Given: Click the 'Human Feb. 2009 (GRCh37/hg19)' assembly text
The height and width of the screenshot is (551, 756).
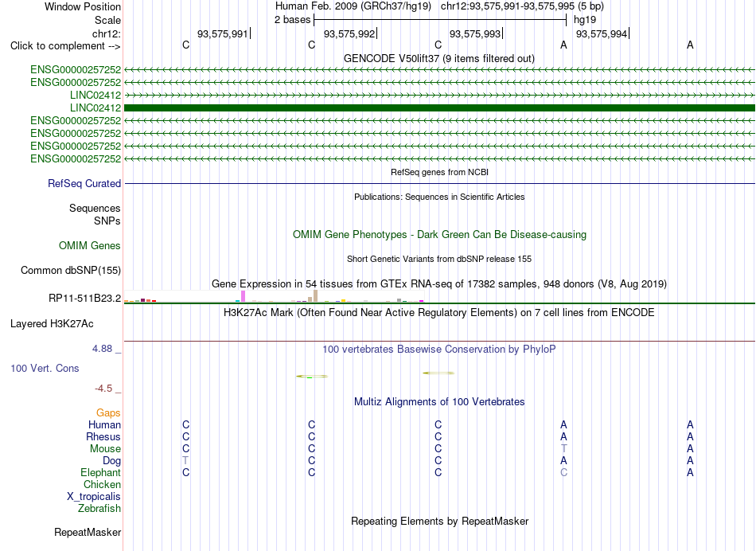Looking at the screenshot, I should pos(353,6).
